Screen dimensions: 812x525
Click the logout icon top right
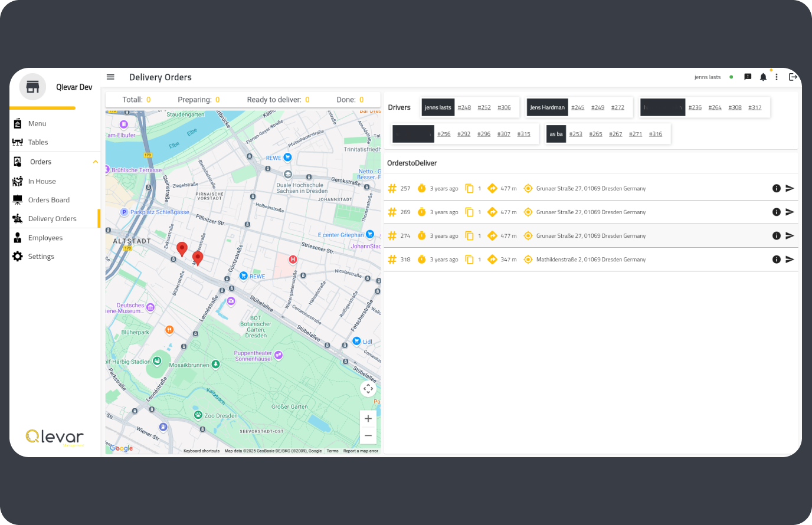tap(793, 77)
